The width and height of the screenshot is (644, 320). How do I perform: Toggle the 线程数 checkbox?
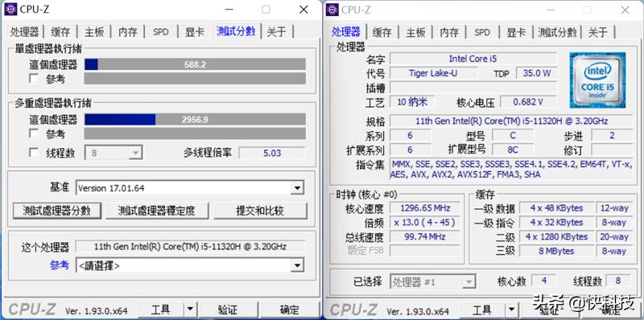point(34,153)
